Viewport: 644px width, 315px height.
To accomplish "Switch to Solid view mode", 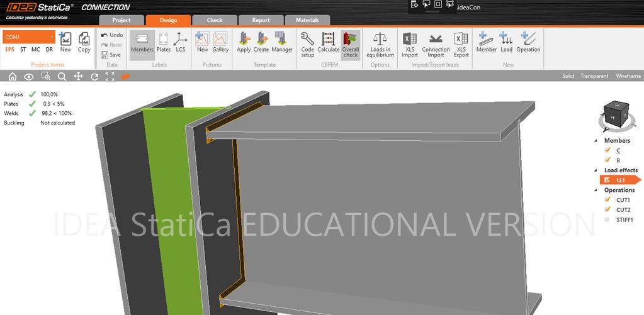I will [x=568, y=76].
